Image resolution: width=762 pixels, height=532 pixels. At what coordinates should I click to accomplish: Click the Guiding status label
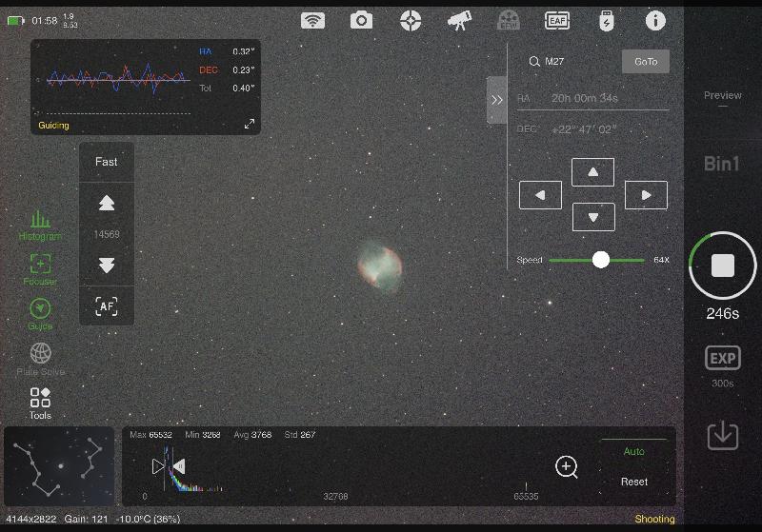tap(53, 126)
